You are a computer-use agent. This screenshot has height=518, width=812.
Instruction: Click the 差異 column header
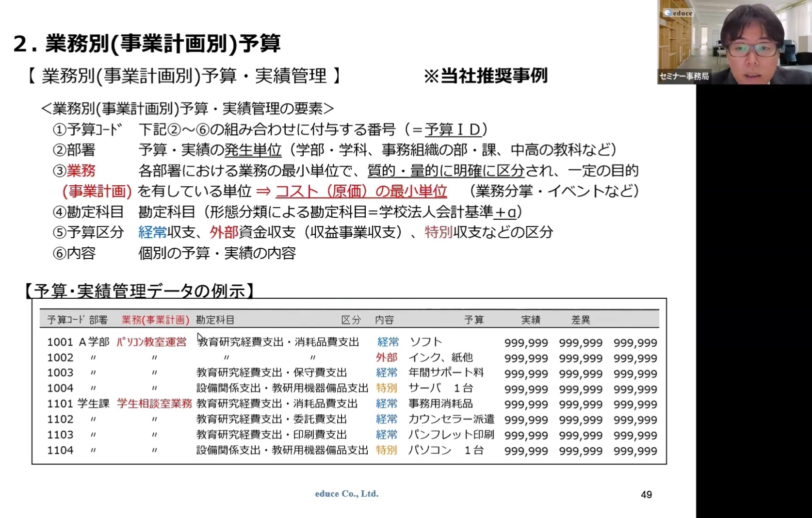[581, 320]
